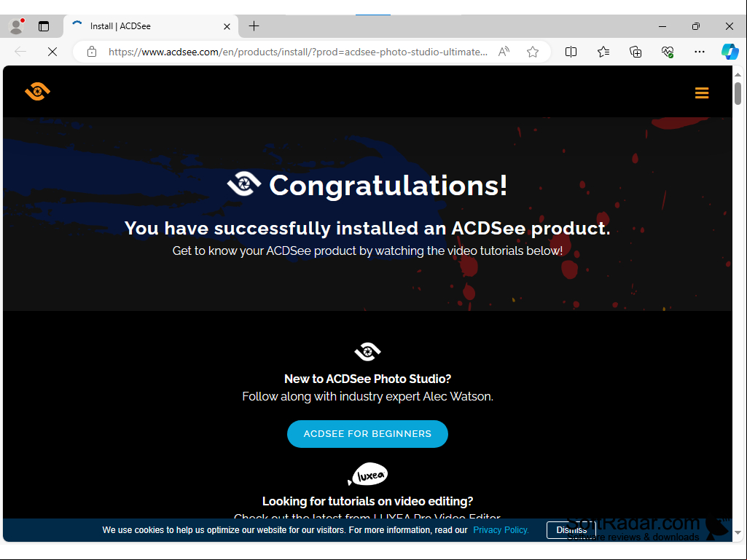The image size is (747, 560).
Task: Click the page scroll down arrow
Action: pos(738,533)
